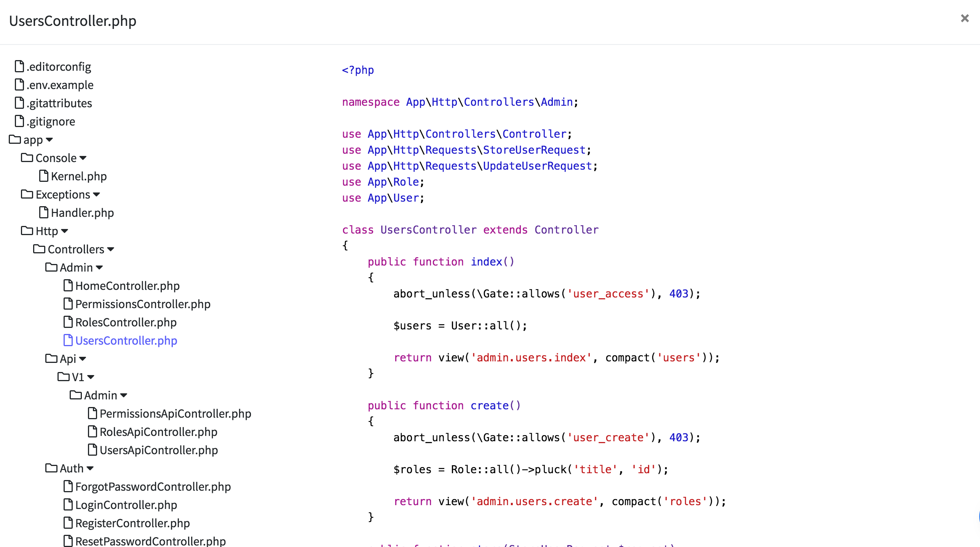
Task: Collapse the Api folder caret
Action: (x=83, y=359)
